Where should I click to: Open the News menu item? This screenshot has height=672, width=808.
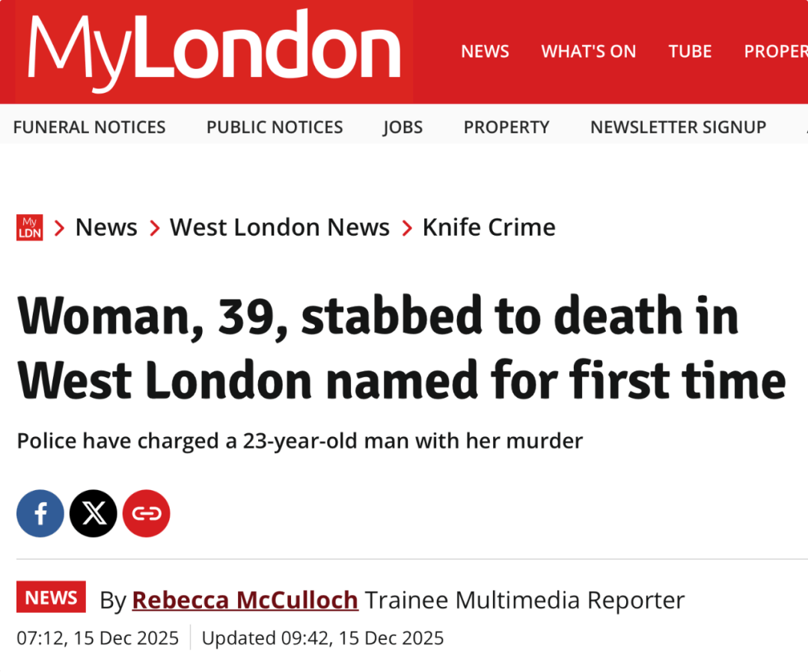[485, 52]
